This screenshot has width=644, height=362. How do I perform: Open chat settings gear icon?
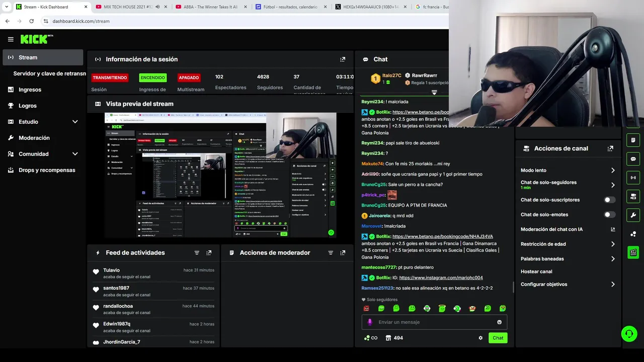click(x=480, y=338)
